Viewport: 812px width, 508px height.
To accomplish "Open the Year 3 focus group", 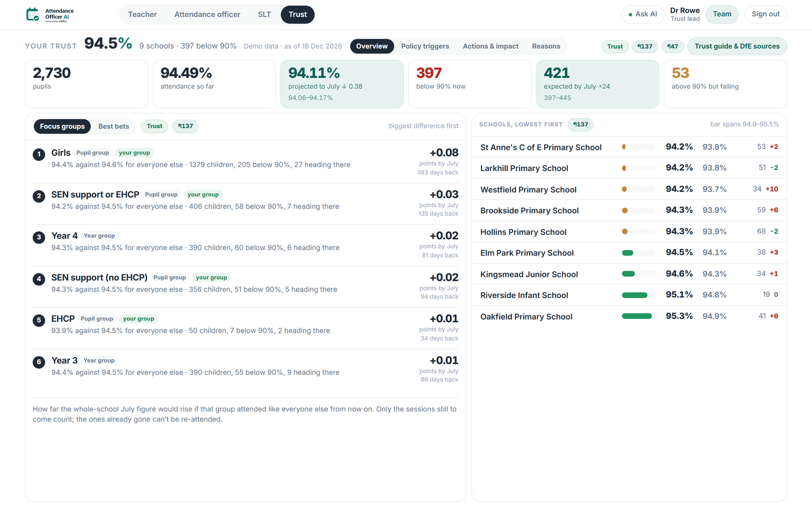I will point(245,370).
